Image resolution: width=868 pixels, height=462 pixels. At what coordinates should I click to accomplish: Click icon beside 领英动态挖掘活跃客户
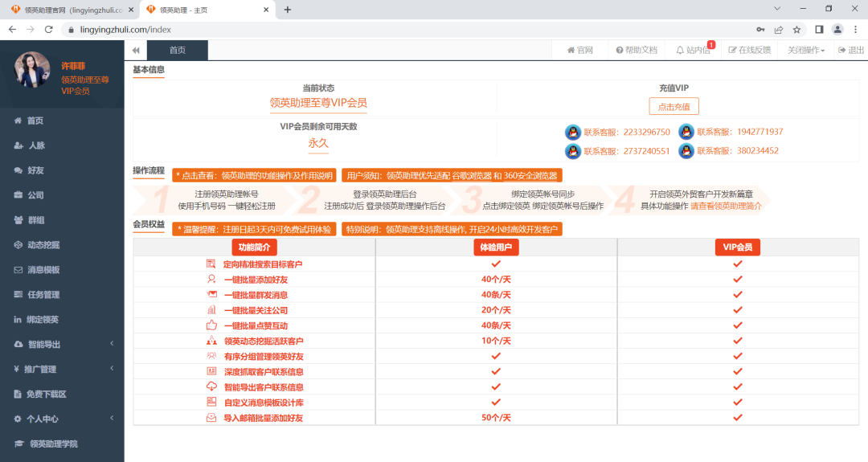(211, 341)
